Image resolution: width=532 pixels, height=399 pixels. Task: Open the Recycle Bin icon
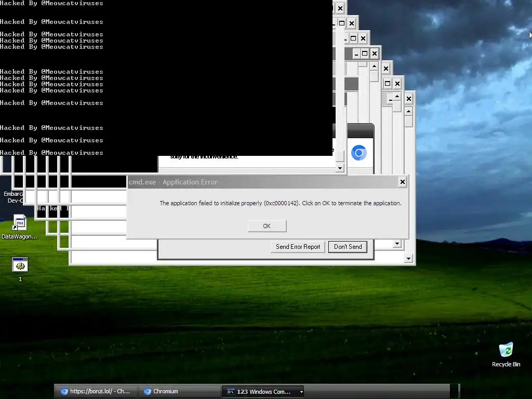point(506,354)
